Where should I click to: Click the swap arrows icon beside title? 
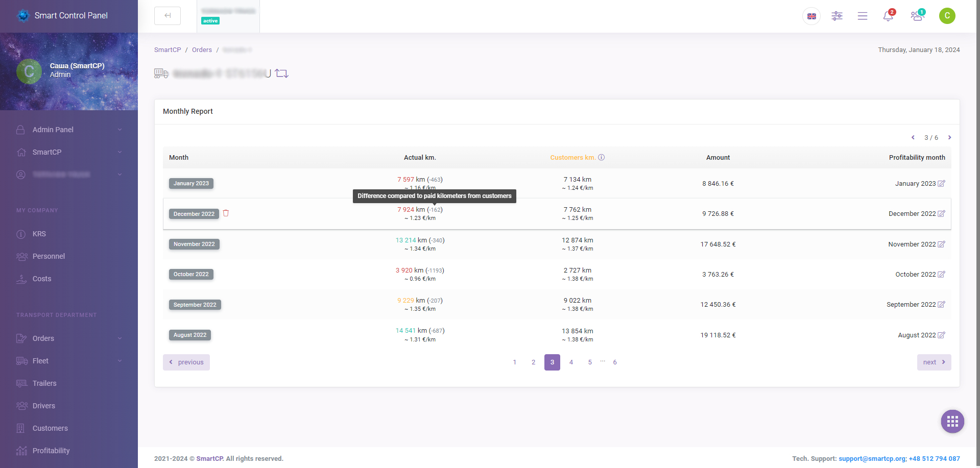click(282, 73)
